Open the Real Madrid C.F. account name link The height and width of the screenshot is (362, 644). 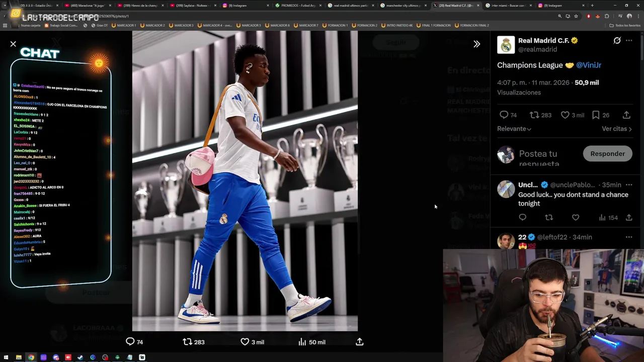coord(544,40)
